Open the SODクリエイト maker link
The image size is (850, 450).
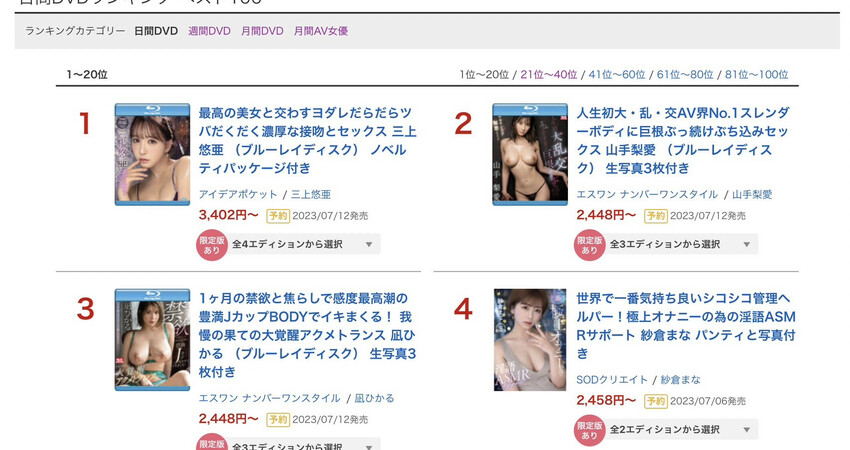tap(612, 380)
